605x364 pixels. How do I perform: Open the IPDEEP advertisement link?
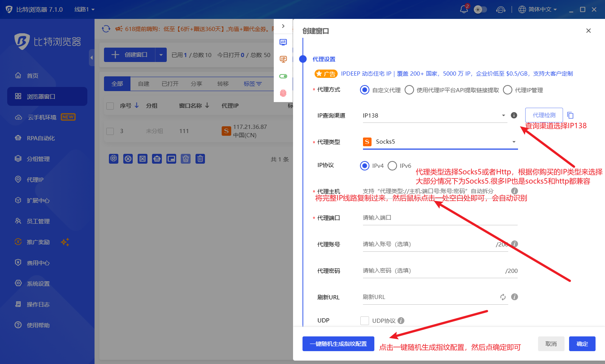(457, 74)
